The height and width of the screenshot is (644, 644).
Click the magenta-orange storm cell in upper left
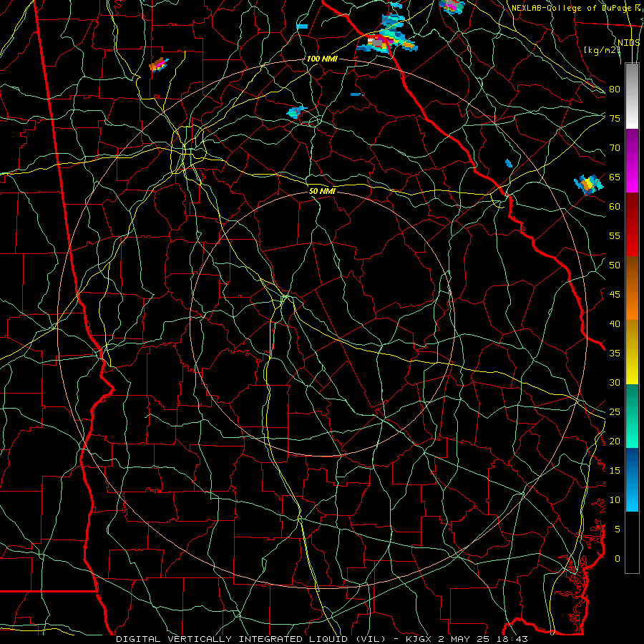pos(159,64)
